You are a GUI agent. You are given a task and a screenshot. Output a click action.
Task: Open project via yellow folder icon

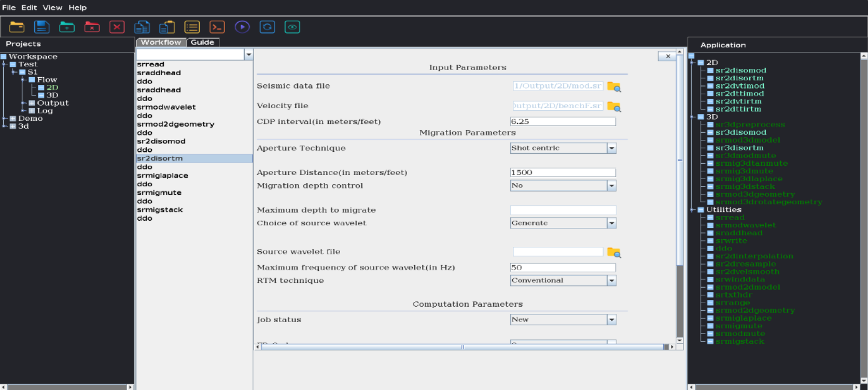(17, 27)
